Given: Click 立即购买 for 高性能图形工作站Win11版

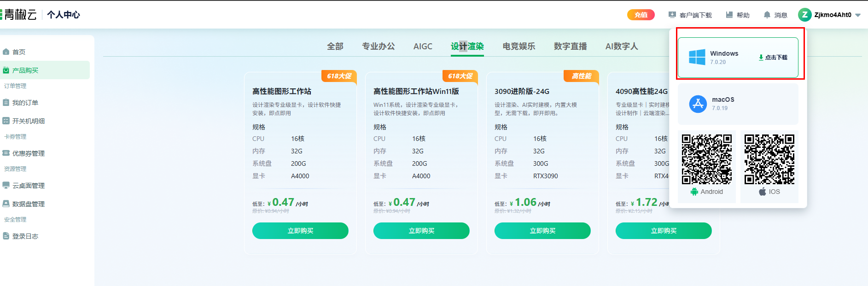Looking at the screenshot, I should tap(421, 231).
